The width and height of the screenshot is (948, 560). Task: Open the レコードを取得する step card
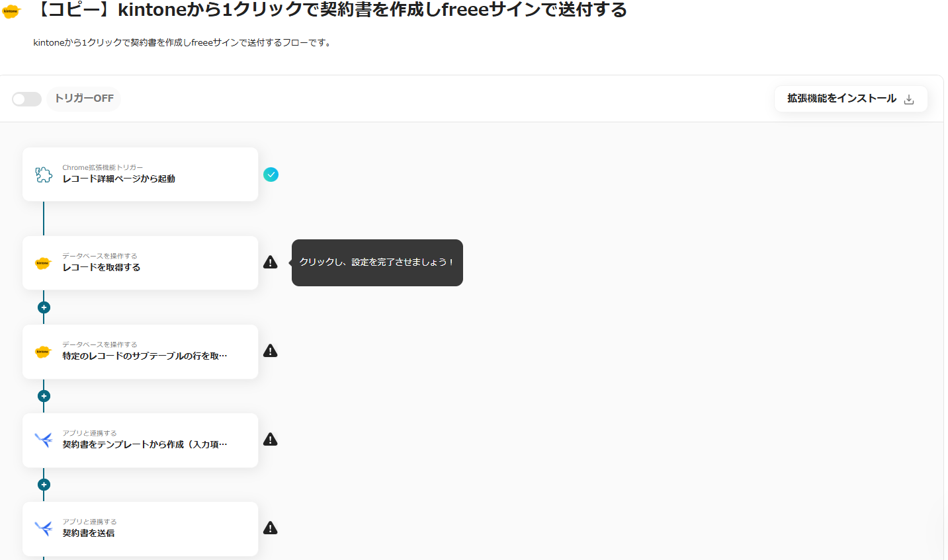140,262
